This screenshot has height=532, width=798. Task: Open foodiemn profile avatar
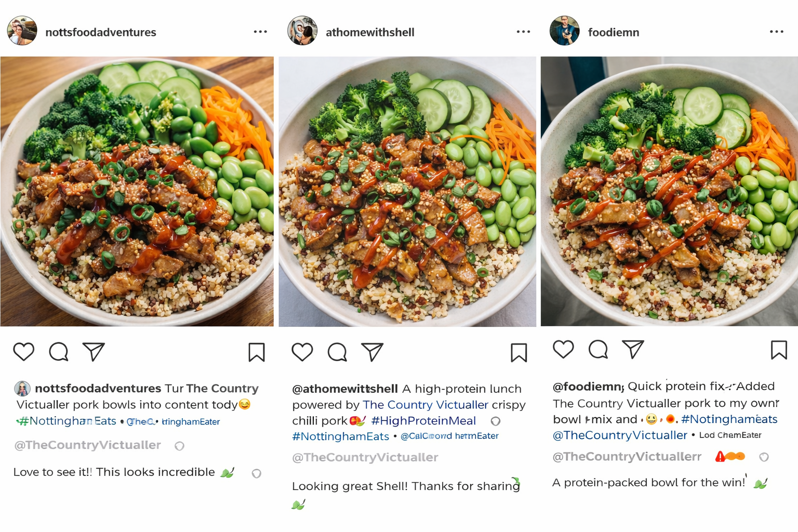pos(564,31)
